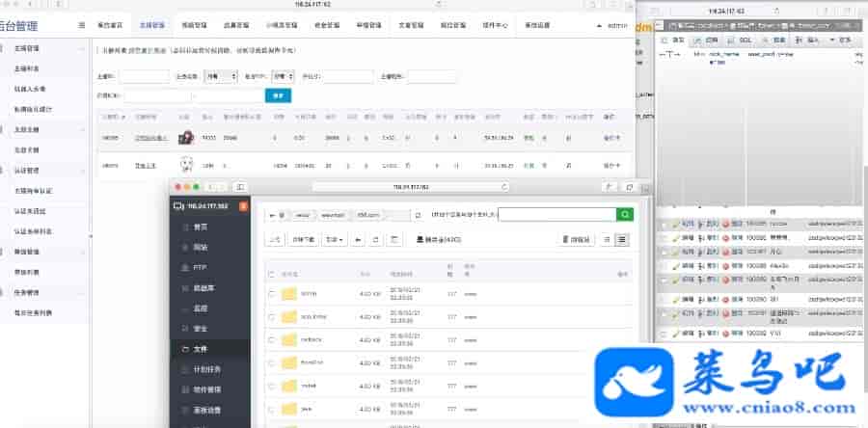This screenshot has width=868, height=428.
Task: Click the file manager search input field
Action: (556, 215)
